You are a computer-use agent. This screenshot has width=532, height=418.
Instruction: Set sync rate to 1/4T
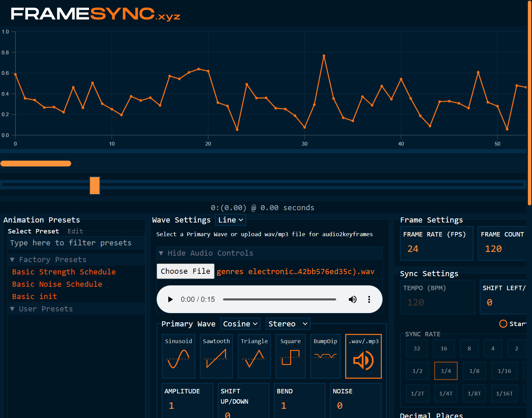point(446,393)
